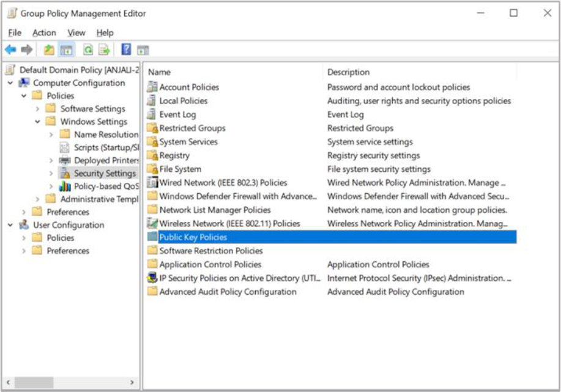Open the View menu

tap(76, 33)
